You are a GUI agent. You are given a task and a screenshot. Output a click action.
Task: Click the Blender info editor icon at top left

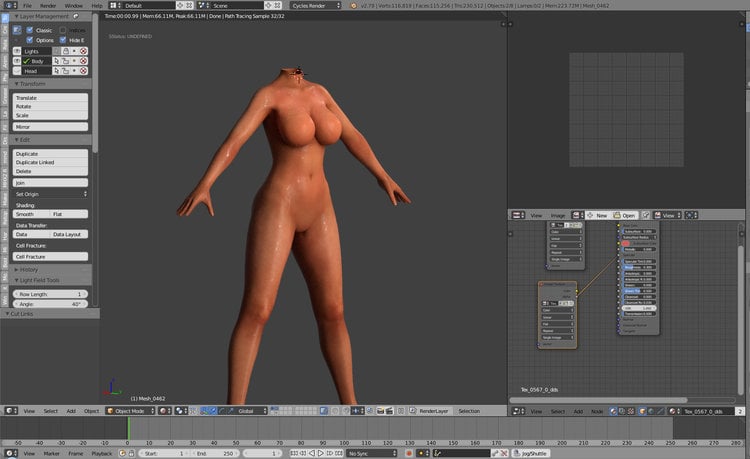(11, 5)
